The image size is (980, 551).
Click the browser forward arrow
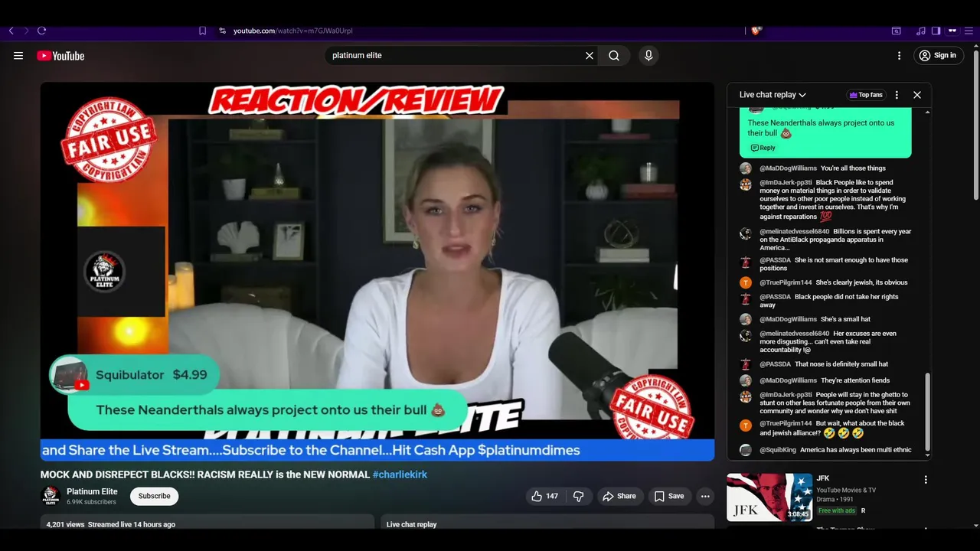[26, 31]
